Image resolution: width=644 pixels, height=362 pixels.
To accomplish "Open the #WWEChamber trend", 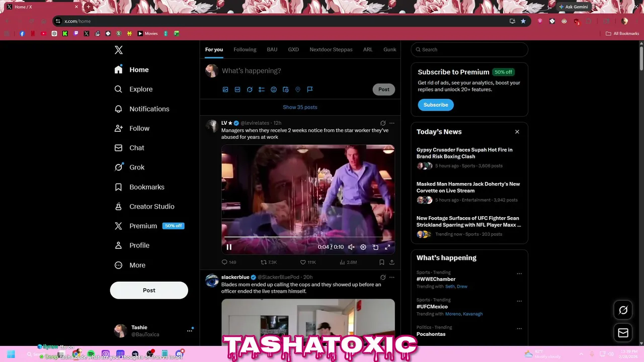I will [436, 279].
